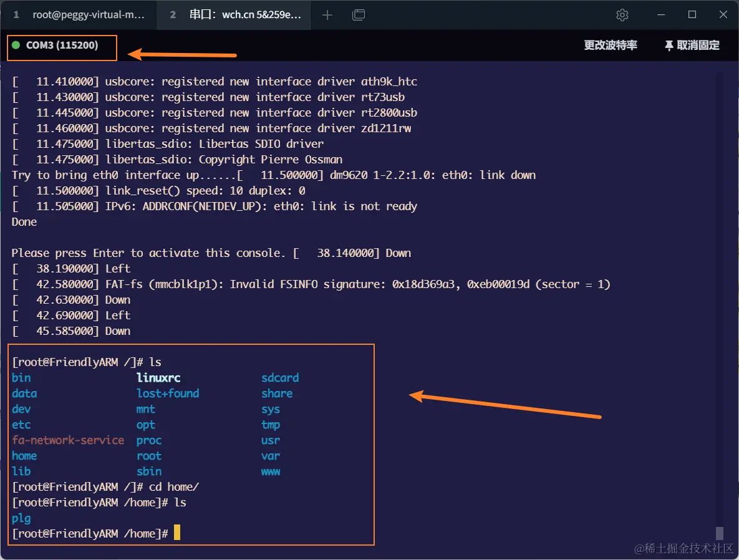Screen dimensions: 739x560
Task: Click the 'data' directory name
Action: [x=24, y=393]
